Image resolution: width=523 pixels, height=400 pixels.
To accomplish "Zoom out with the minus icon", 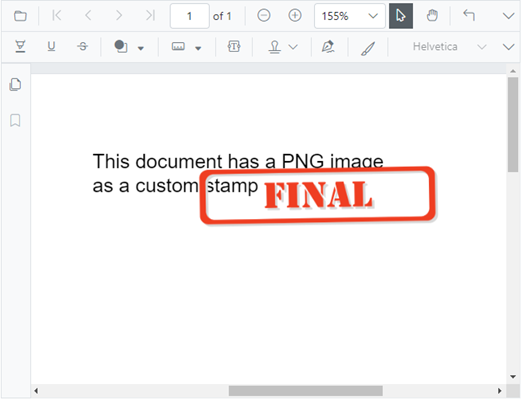I will tap(264, 15).
